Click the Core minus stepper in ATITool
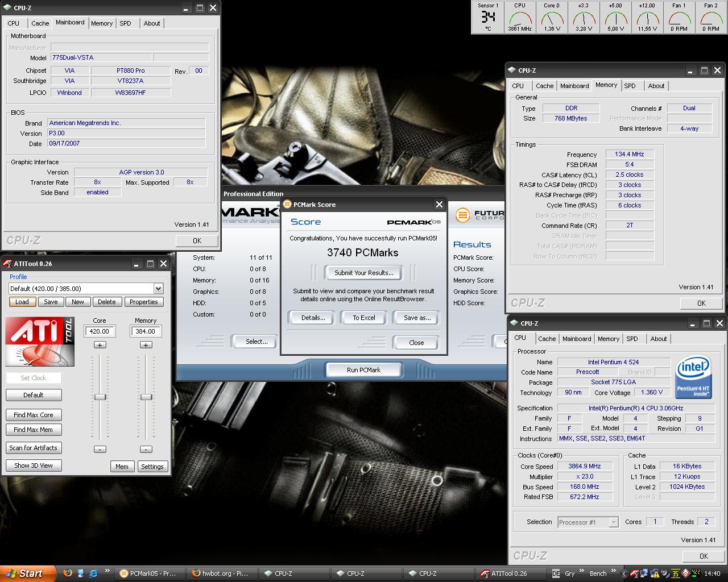Screen dimensions: 728x582 100,449
